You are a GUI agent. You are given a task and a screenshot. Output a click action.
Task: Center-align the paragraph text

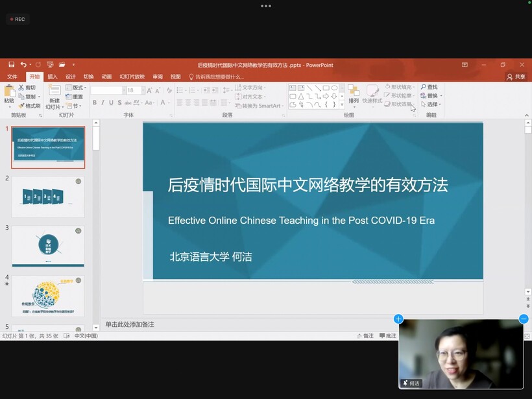tap(188, 103)
